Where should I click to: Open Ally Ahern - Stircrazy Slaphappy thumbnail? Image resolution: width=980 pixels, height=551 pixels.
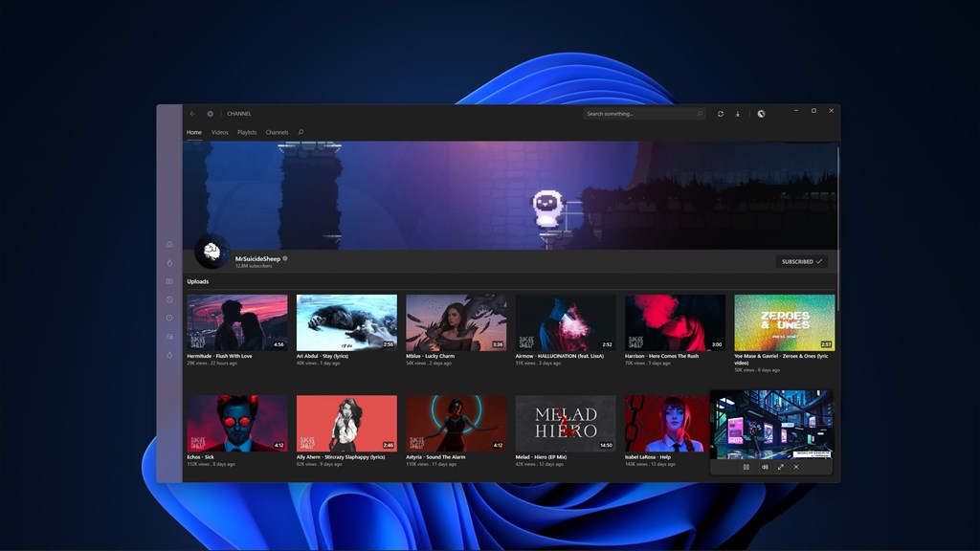pos(346,423)
